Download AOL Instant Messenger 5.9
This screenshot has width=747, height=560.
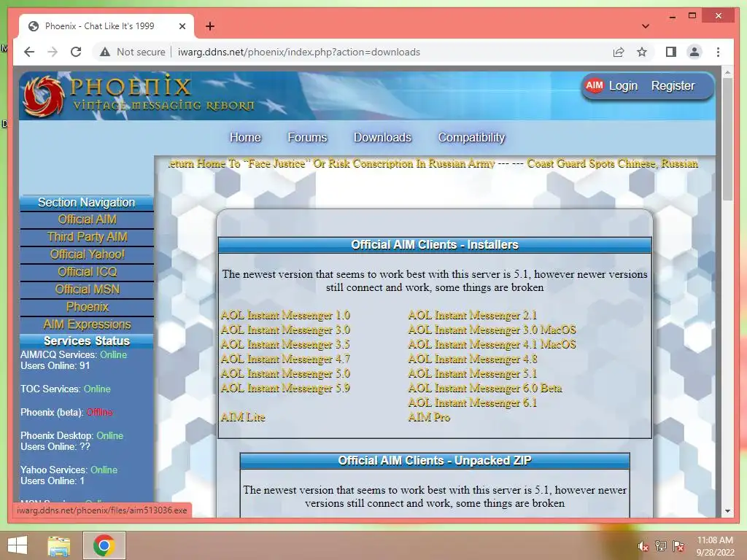pos(285,389)
